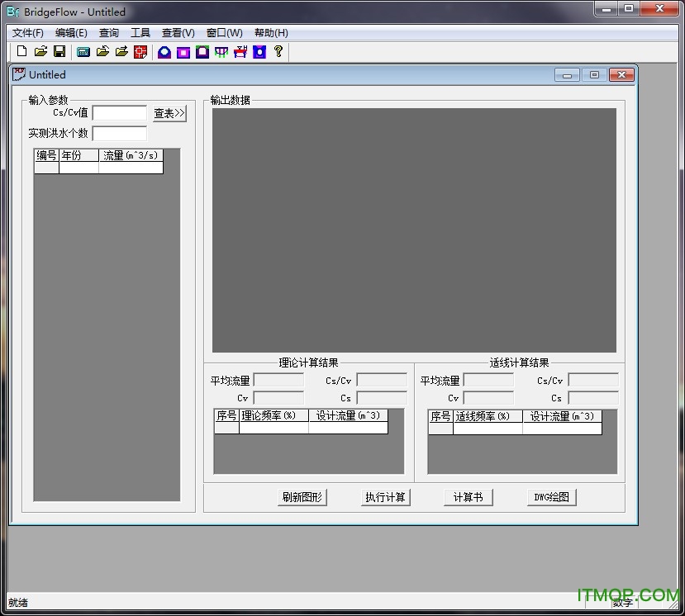Open the calculator toolbar icon
The width and height of the screenshot is (685, 616).
pos(83,52)
